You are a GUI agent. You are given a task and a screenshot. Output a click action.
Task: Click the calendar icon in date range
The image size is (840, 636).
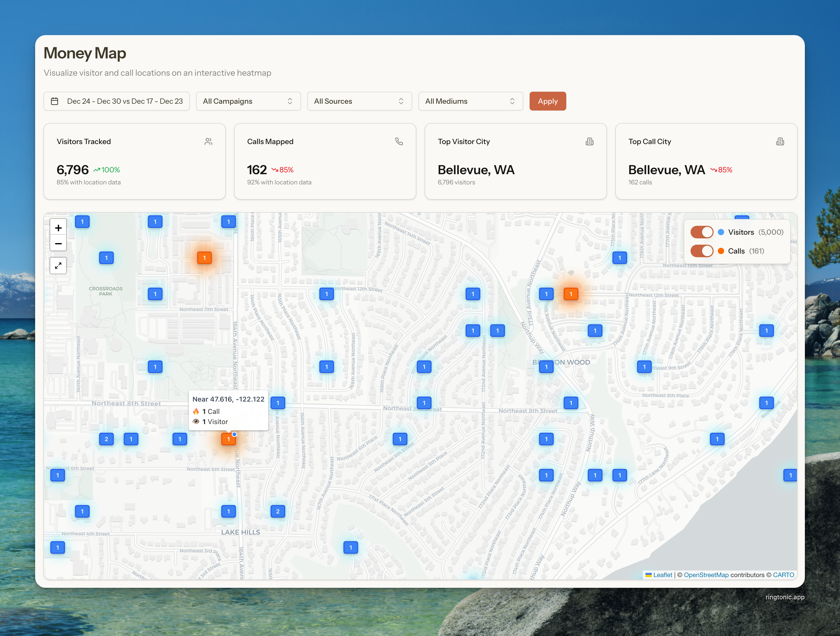click(x=55, y=101)
